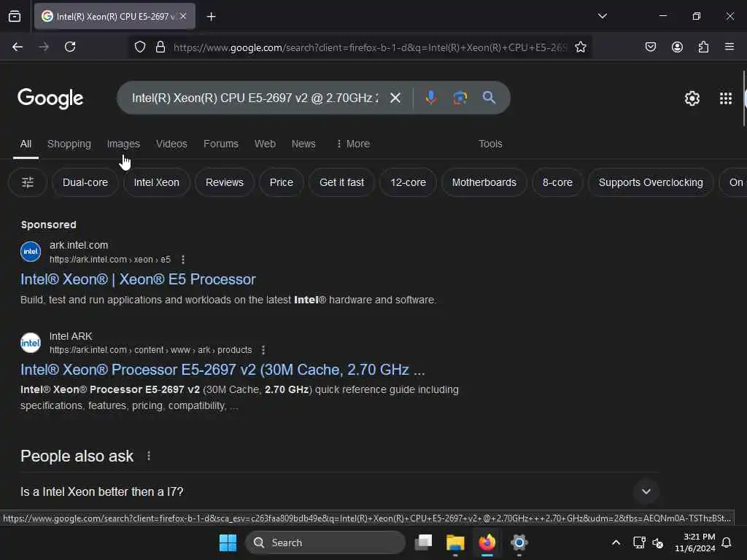Screen dimensions: 747x560
Task: Open the Xeon Processor E5-2697 v2 result
Action: [222, 370]
